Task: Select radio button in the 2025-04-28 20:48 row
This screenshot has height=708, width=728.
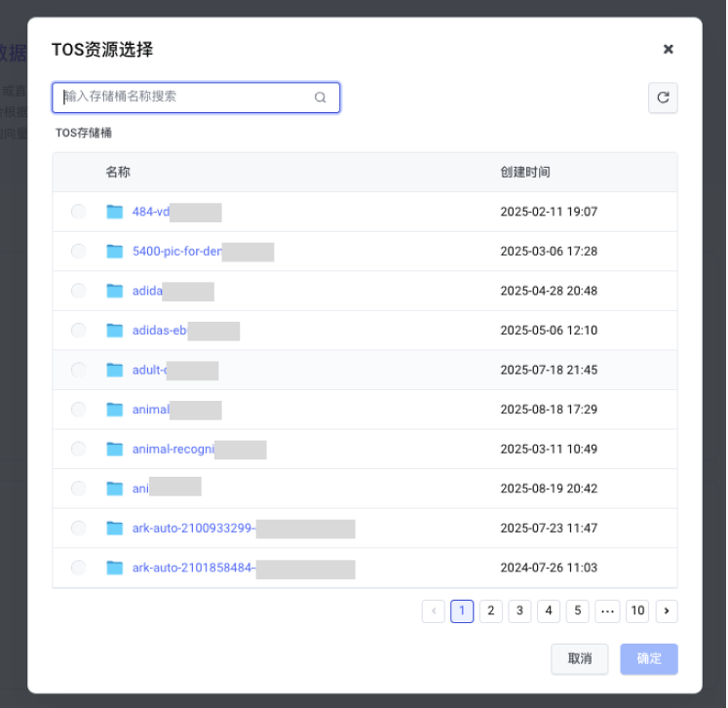Action: coord(79,291)
